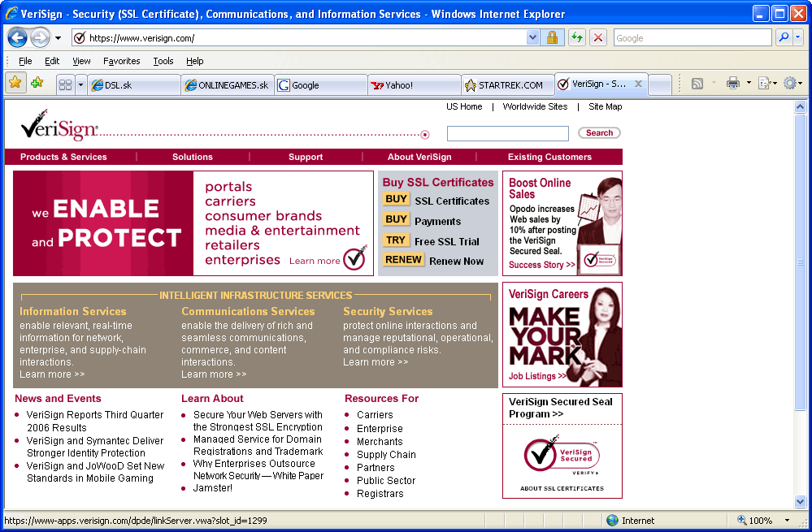Image resolution: width=812 pixels, height=532 pixels.
Task: Click the Forward navigation arrow
Action: coord(40,38)
